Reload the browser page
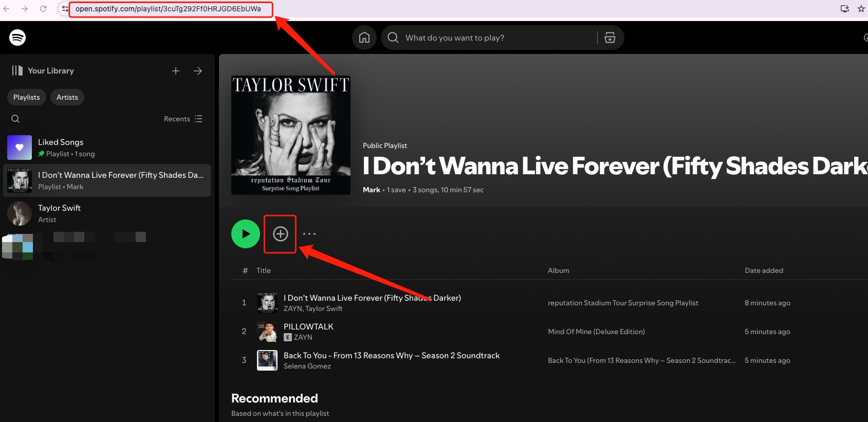 pos(43,9)
